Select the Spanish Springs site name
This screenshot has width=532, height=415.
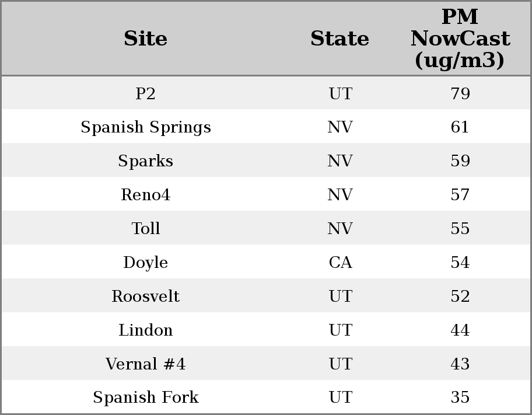tap(145, 127)
